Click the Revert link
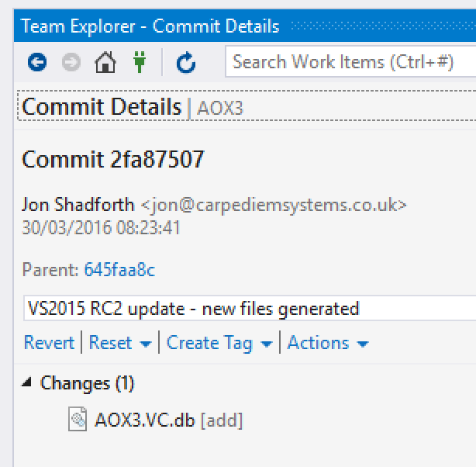This screenshot has width=476, height=467. point(49,343)
